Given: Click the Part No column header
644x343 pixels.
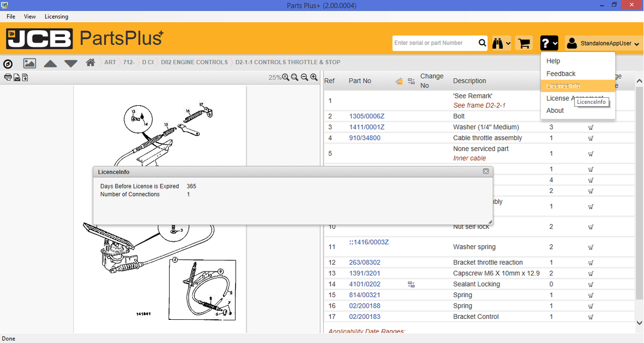Looking at the screenshot, I should pos(360,81).
